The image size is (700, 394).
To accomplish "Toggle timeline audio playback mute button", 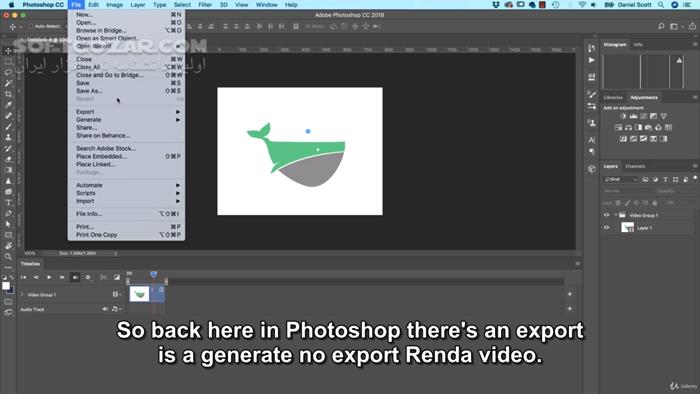I will [75, 278].
